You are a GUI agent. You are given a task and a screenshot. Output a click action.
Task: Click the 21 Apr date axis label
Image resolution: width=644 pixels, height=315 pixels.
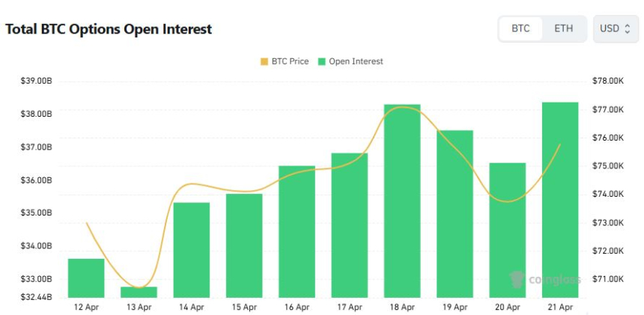pos(560,307)
